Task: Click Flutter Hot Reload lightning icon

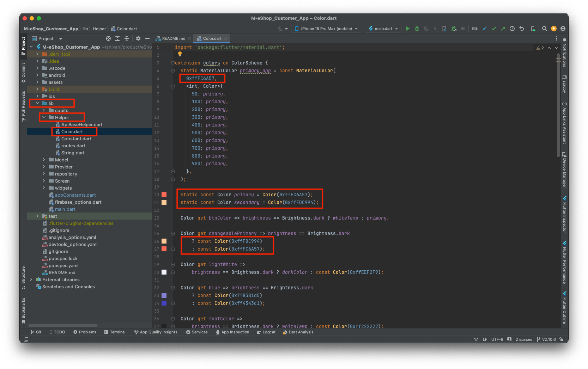Action: (x=435, y=29)
